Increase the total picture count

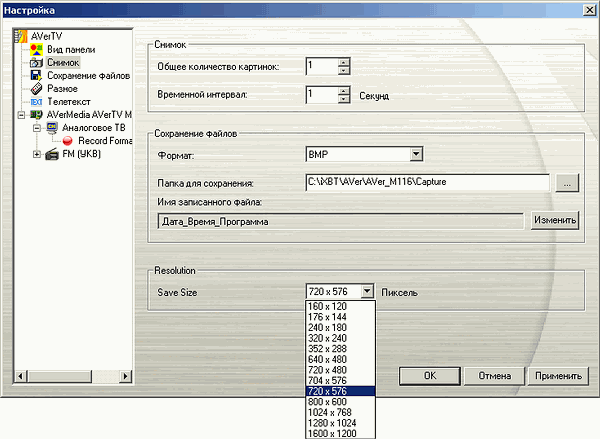(x=344, y=62)
